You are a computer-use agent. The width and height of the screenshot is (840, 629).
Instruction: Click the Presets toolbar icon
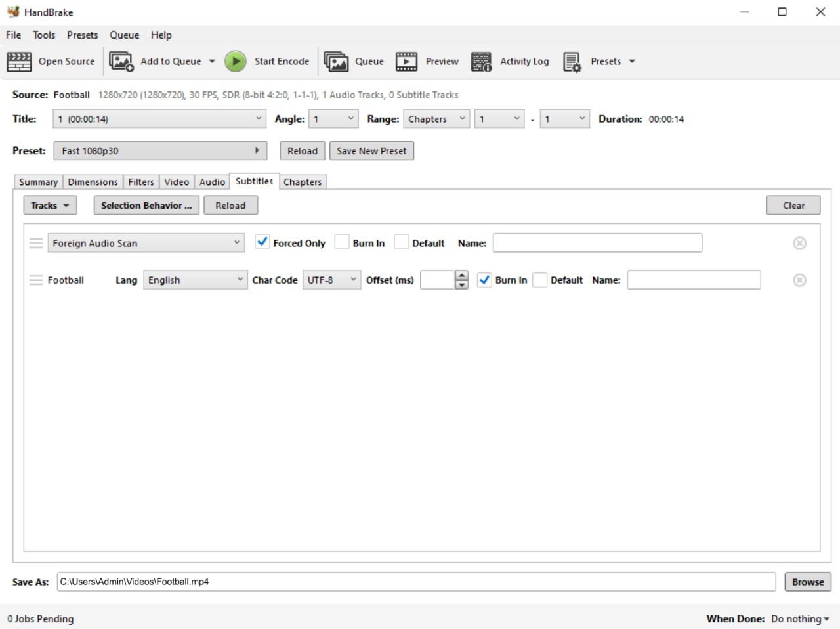[572, 61]
